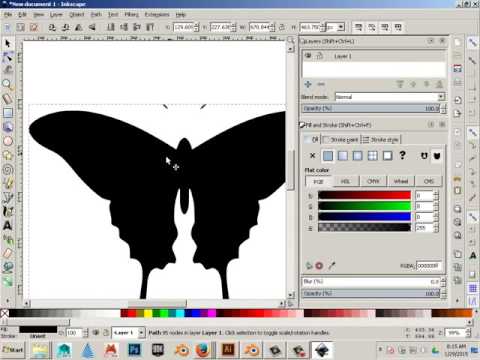Lower selection to bottom
Viewport: 480px width, 360px height.
[x=111, y=27]
